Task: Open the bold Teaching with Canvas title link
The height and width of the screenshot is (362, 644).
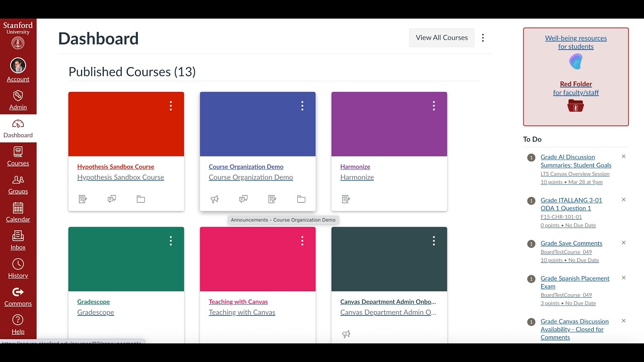Action: point(238,302)
